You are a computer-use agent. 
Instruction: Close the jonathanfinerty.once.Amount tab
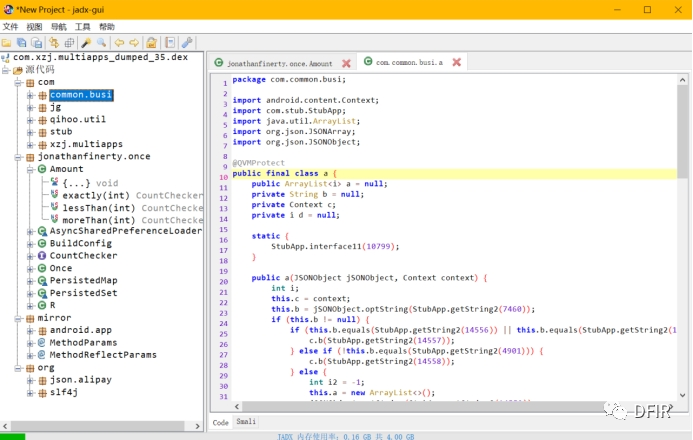(x=346, y=64)
